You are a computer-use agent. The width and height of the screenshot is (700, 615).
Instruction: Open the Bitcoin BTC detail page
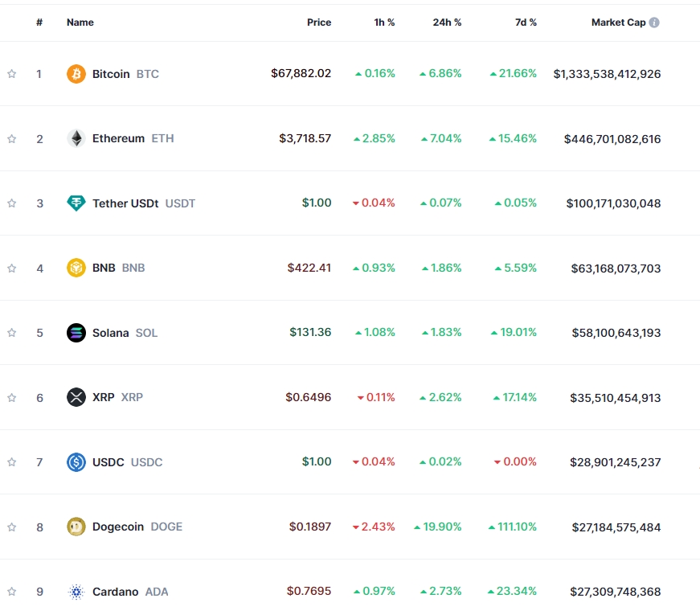[113, 73]
